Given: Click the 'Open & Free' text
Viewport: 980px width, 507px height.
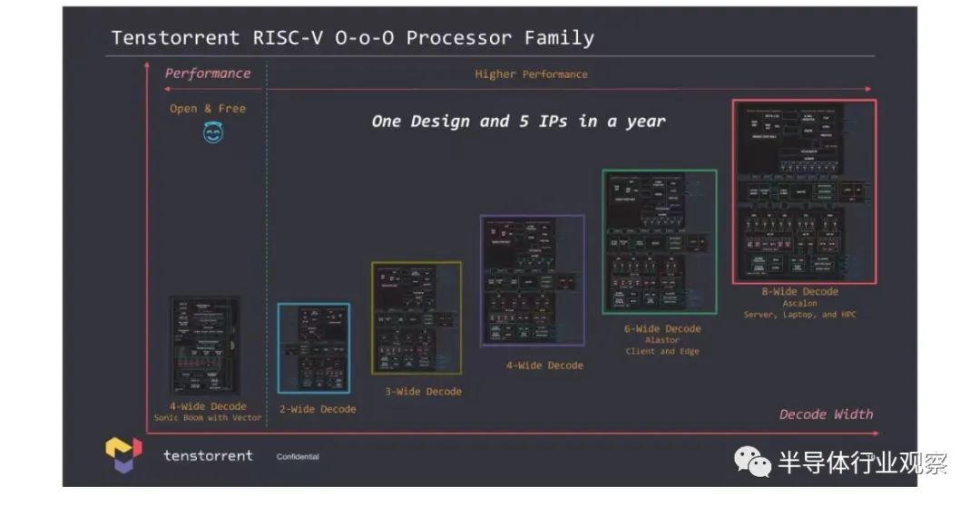Looking at the screenshot, I should tap(208, 109).
